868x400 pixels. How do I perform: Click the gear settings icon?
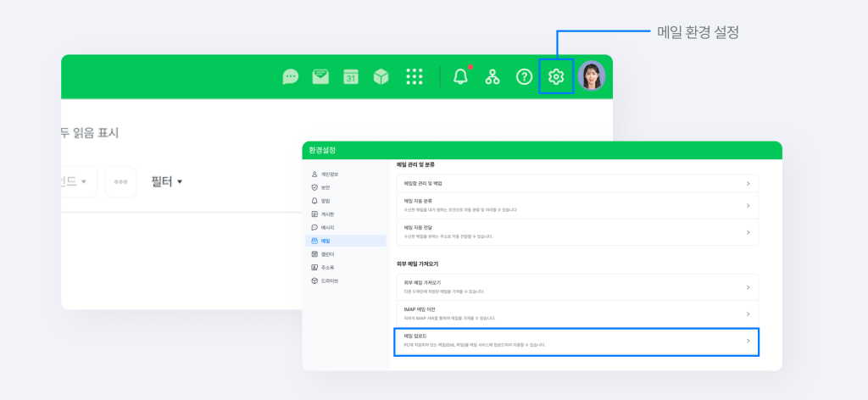coord(556,76)
